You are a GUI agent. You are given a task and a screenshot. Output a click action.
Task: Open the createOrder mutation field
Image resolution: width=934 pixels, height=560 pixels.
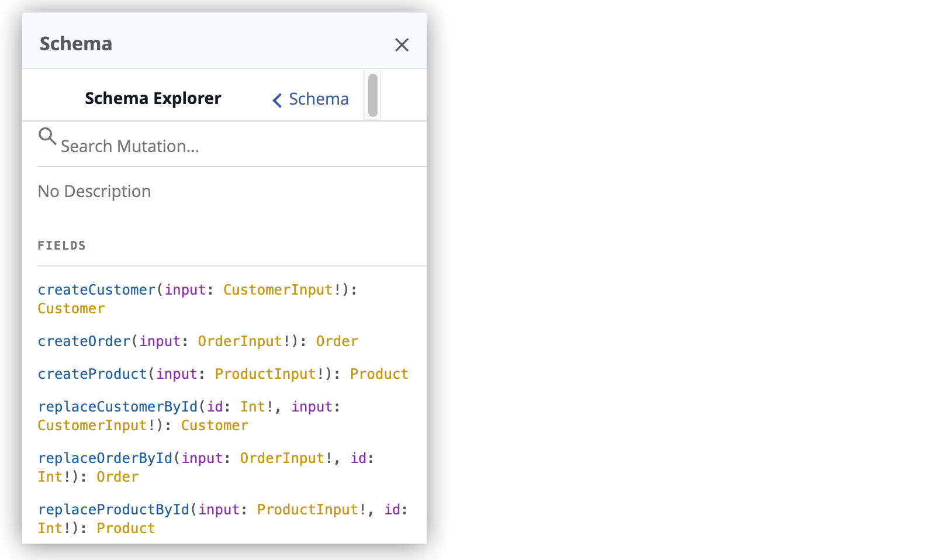[84, 341]
